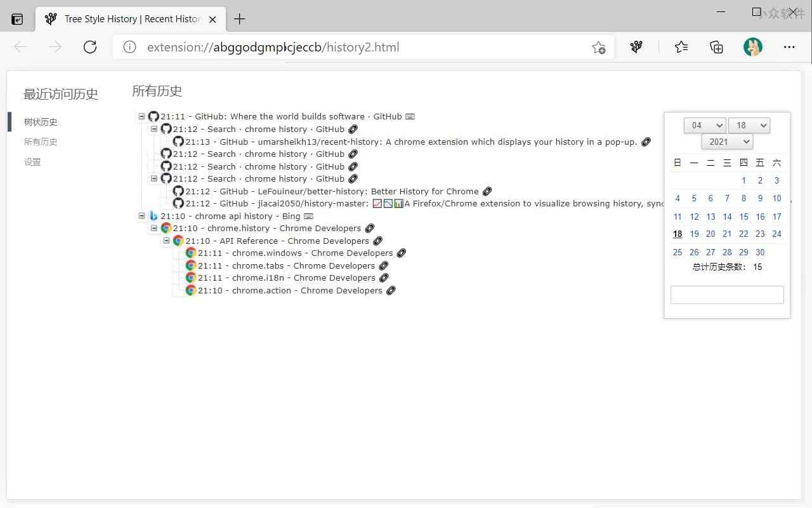Open Settings and more ellipsis menu
The width and height of the screenshot is (812, 508).
pos(789,47)
